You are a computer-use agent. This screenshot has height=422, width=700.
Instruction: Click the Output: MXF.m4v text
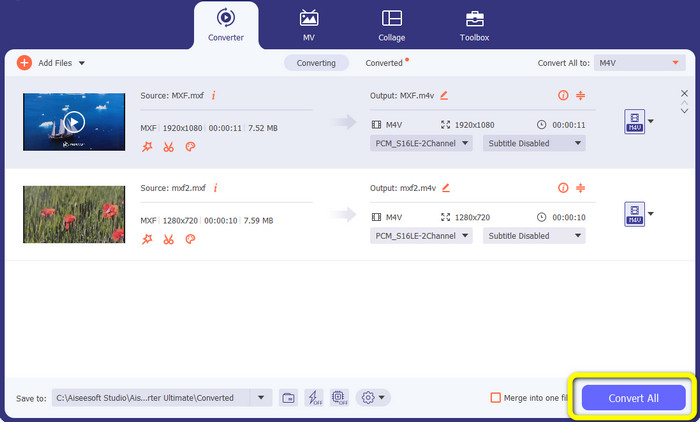click(x=402, y=96)
